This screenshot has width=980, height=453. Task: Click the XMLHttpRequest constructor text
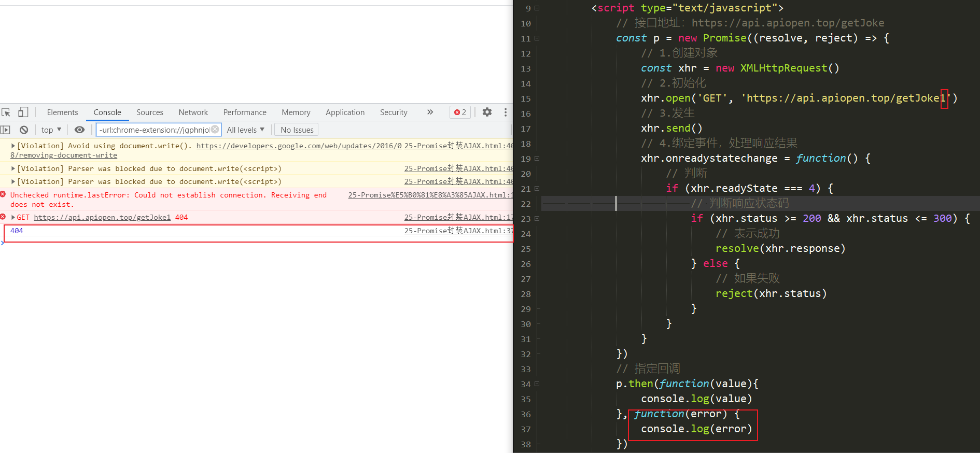[783, 68]
